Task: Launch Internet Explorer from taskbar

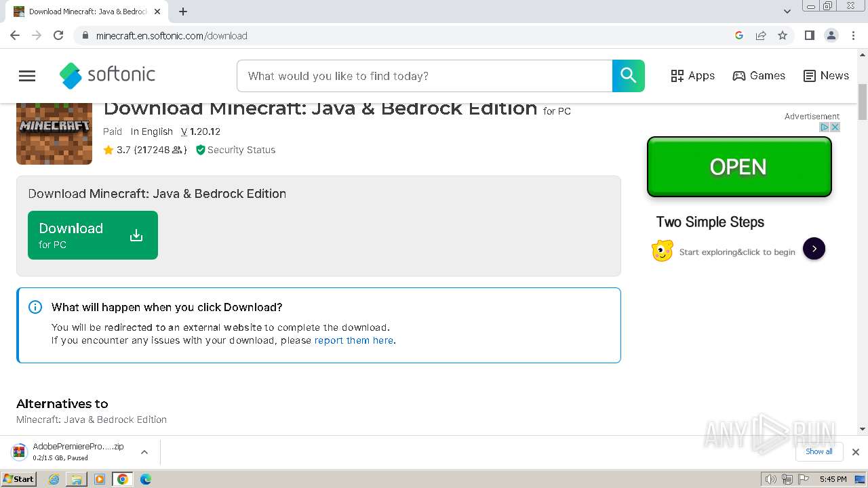Action: 54,479
